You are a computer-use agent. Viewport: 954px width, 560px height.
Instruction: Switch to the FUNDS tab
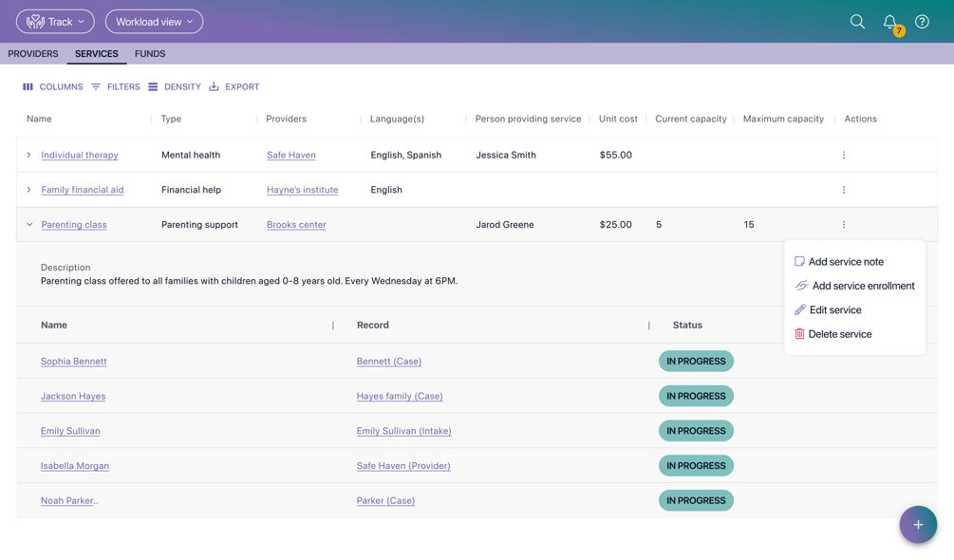pyautogui.click(x=150, y=53)
